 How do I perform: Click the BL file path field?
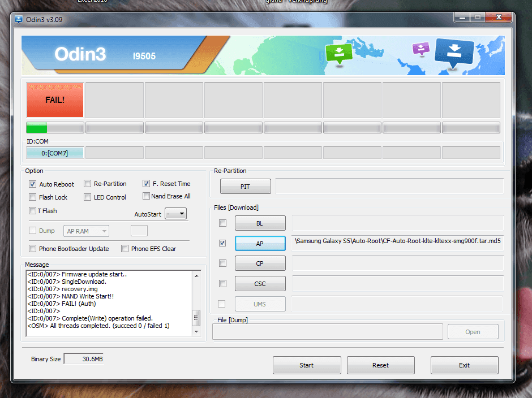[398, 223]
